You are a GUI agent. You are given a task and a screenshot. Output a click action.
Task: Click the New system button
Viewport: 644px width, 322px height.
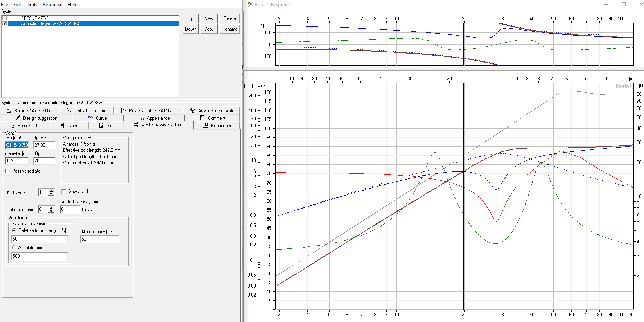coord(209,18)
